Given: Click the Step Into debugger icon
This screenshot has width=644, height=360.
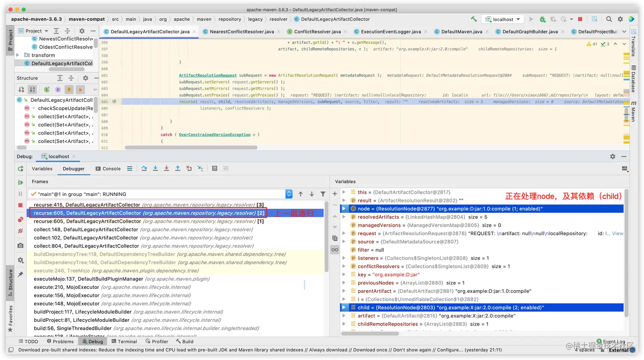Looking at the screenshot, I should (x=155, y=168).
